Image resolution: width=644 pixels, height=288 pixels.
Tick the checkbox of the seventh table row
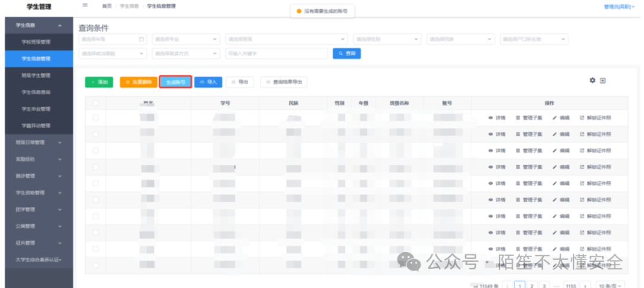click(x=95, y=216)
